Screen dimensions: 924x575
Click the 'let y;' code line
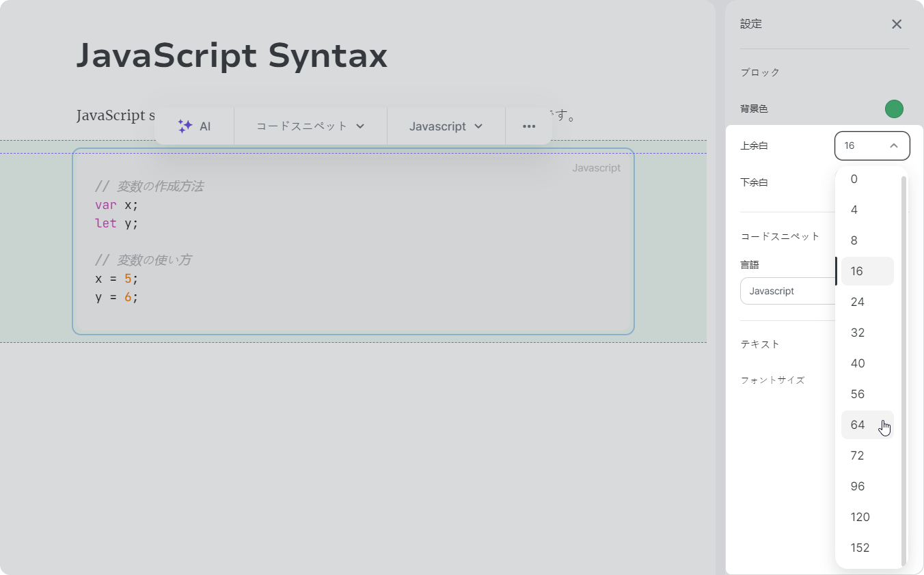click(x=117, y=223)
